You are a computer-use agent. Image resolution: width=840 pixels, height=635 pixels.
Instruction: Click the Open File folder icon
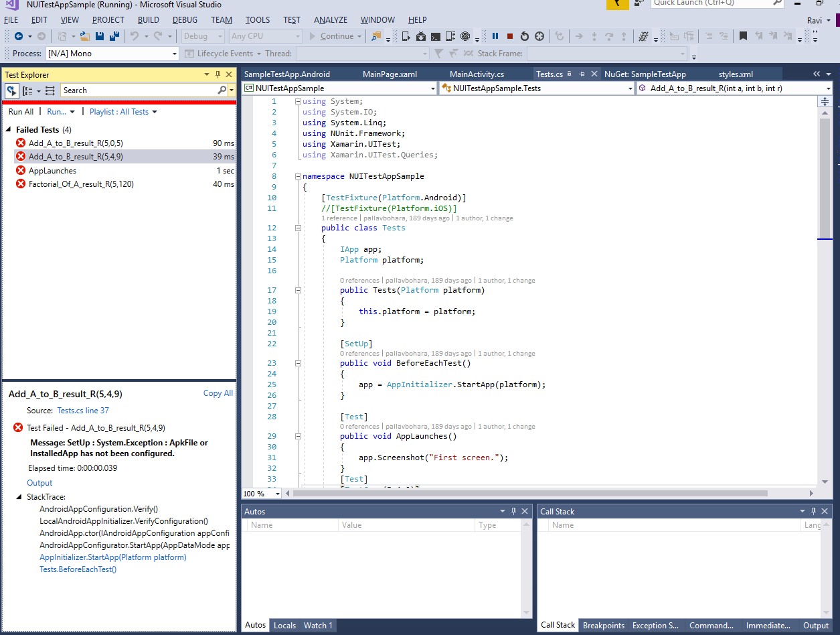click(x=85, y=36)
